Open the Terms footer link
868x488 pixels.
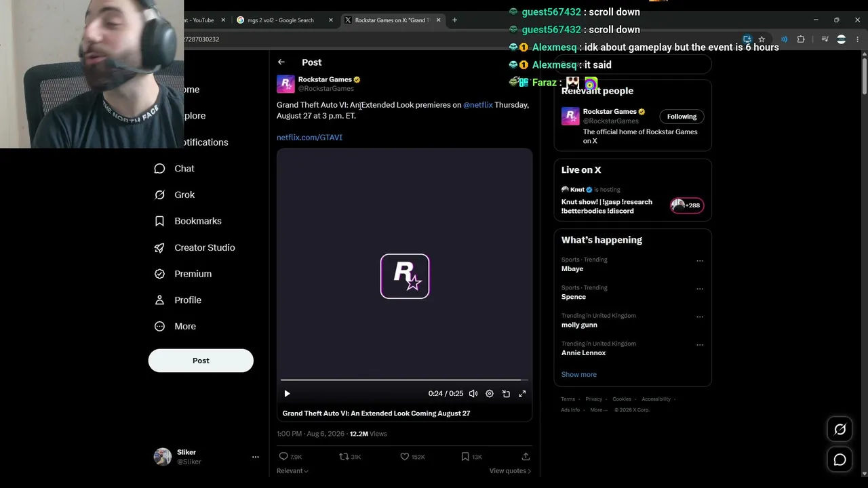click(x=568, y=399)
